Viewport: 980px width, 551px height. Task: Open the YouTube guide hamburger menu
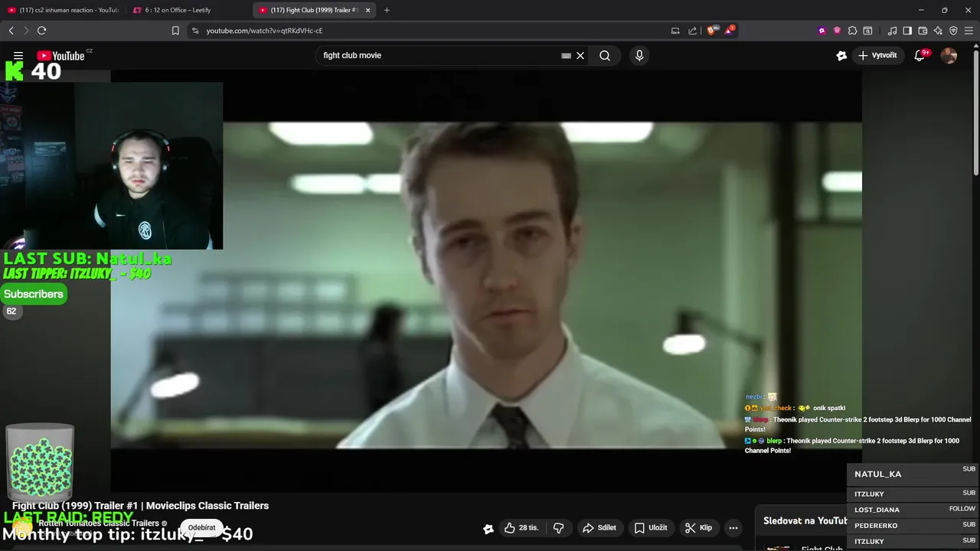point(18,55)
